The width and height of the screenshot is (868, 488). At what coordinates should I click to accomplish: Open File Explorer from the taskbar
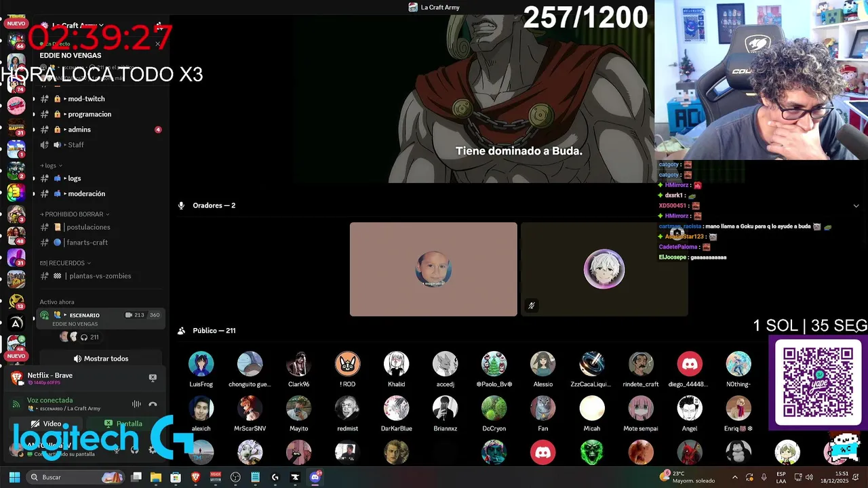click(x=156, y=477)
